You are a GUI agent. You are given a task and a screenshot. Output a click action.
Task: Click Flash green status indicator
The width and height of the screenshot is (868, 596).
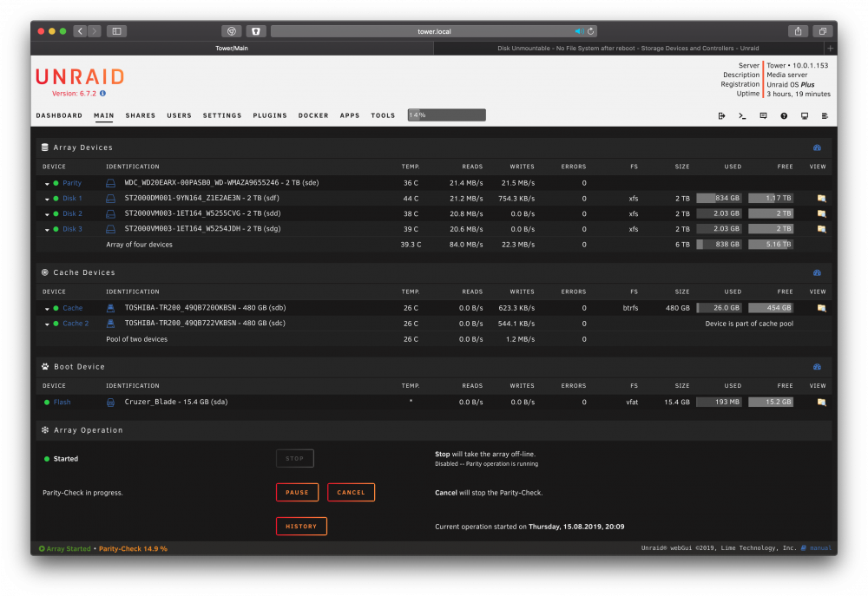[x=47, y=403]
